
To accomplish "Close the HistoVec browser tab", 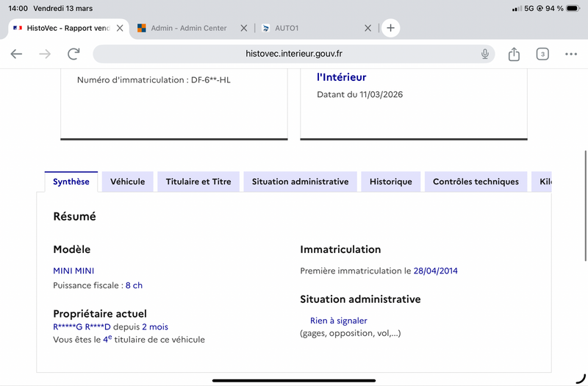I will pos(120,28).
